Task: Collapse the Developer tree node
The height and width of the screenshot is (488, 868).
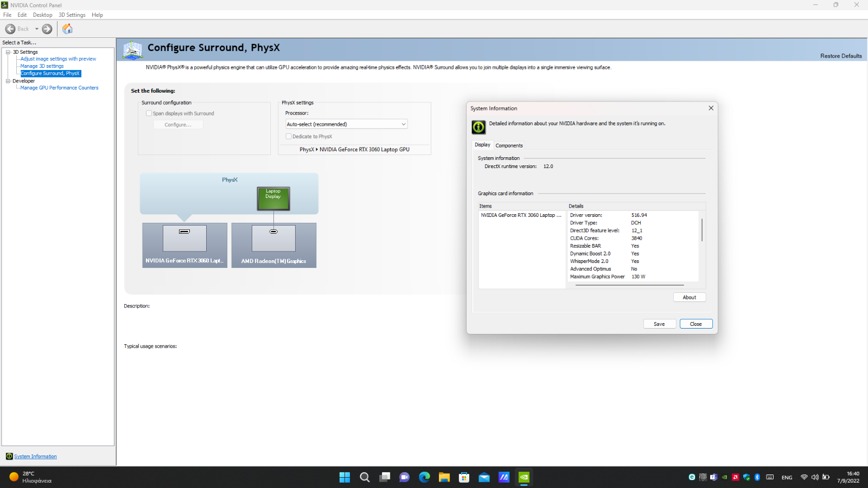Action: [8, 81]
